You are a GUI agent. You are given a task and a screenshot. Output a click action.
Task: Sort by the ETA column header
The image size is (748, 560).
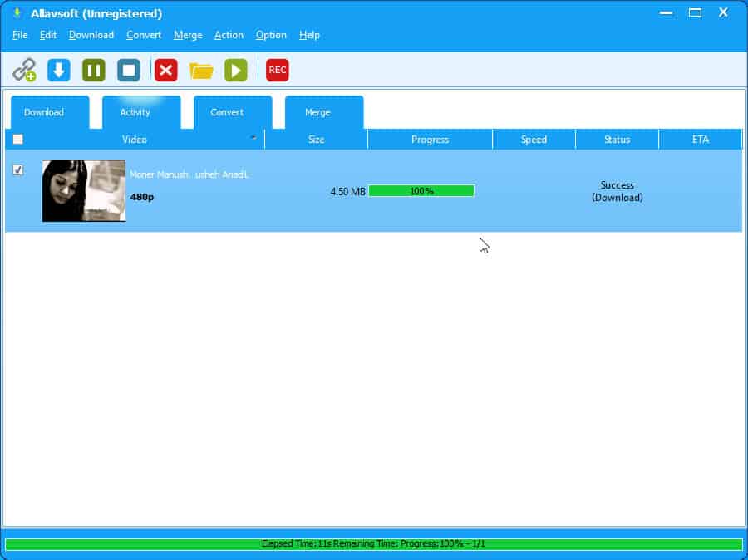701,140
